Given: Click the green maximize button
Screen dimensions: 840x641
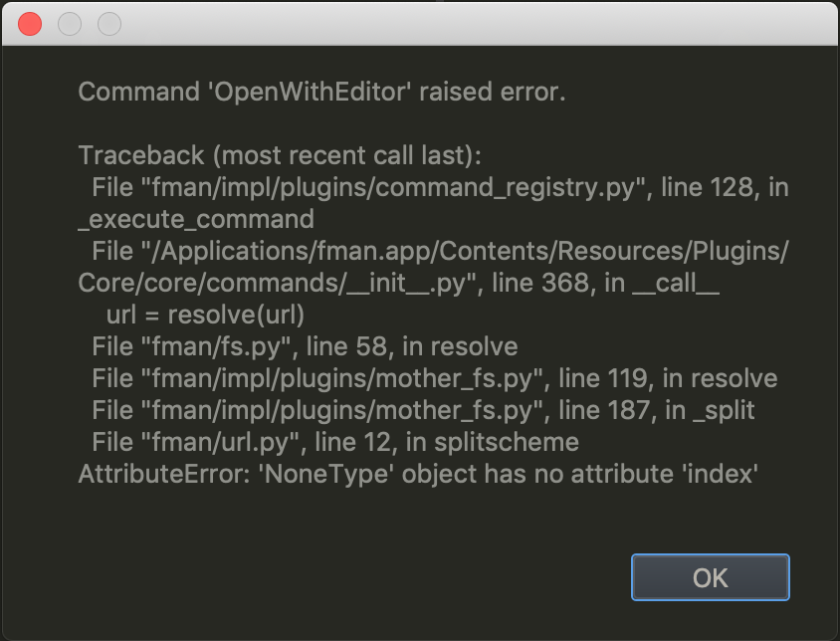Looking at the screenshot, I should coord(108,23).
